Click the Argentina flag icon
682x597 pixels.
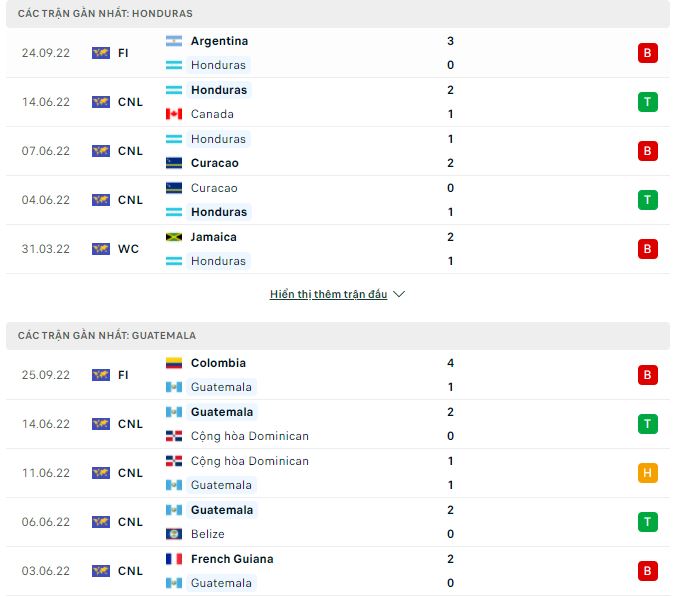[x=174, y=41]
